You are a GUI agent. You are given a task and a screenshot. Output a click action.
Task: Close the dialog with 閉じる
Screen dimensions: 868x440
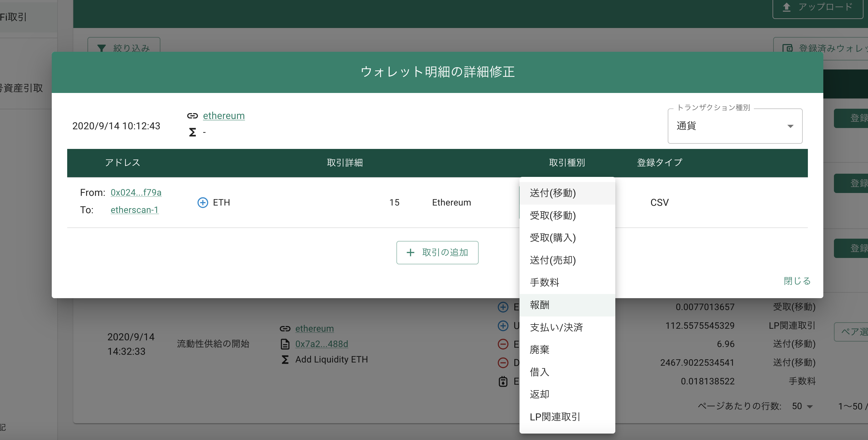click(x=797, y=281)
